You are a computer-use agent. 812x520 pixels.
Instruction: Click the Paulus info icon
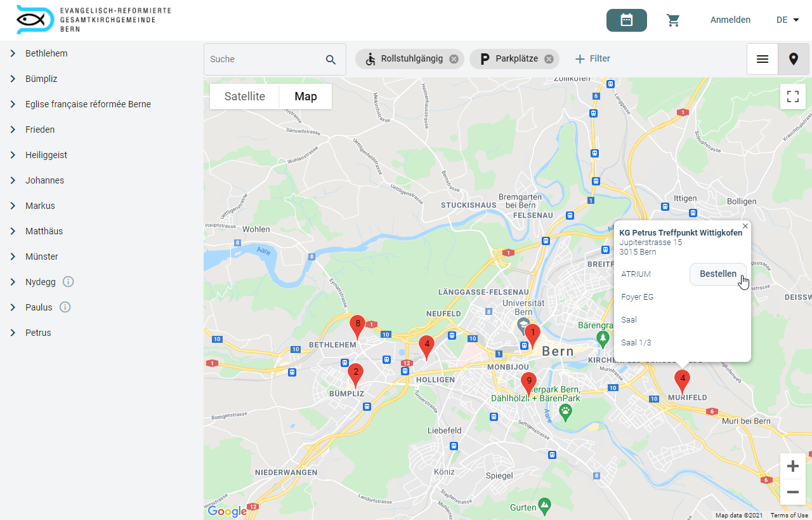click(x=65, y=307)
